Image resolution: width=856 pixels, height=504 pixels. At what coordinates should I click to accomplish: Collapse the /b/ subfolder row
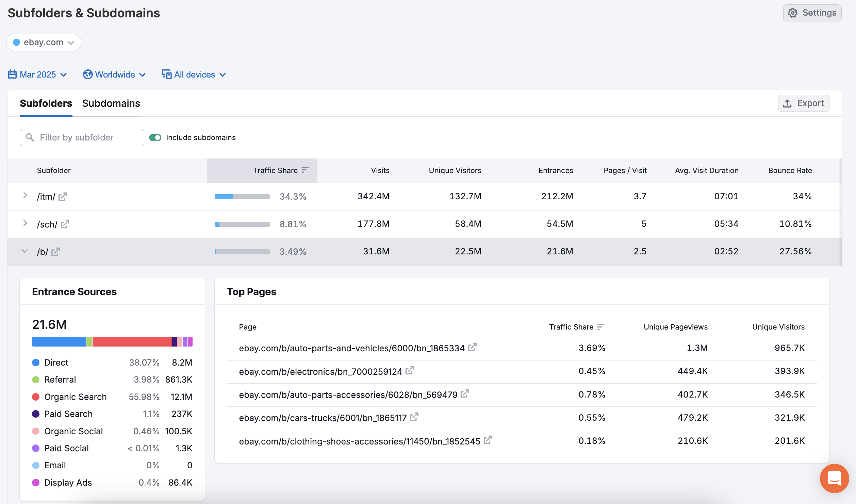[24, 251]
